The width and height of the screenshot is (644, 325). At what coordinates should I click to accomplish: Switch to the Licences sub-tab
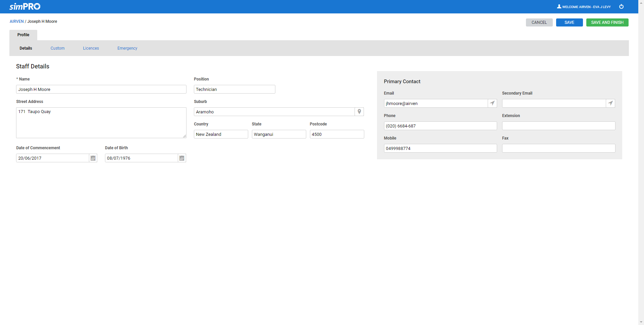pos(91,48)
